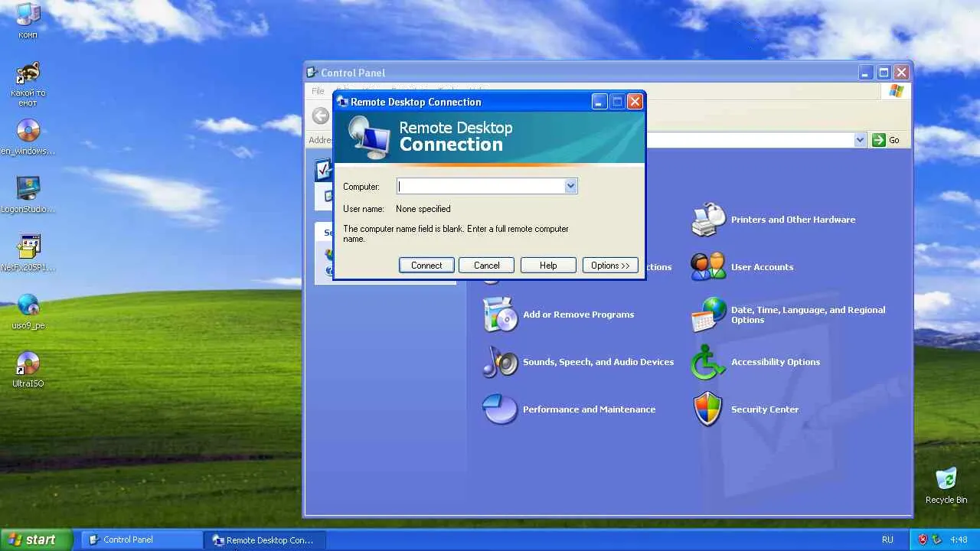This screenshot has width=980, height=551.
Task: Click the 'User Accounts' text link
Action: 762,267
